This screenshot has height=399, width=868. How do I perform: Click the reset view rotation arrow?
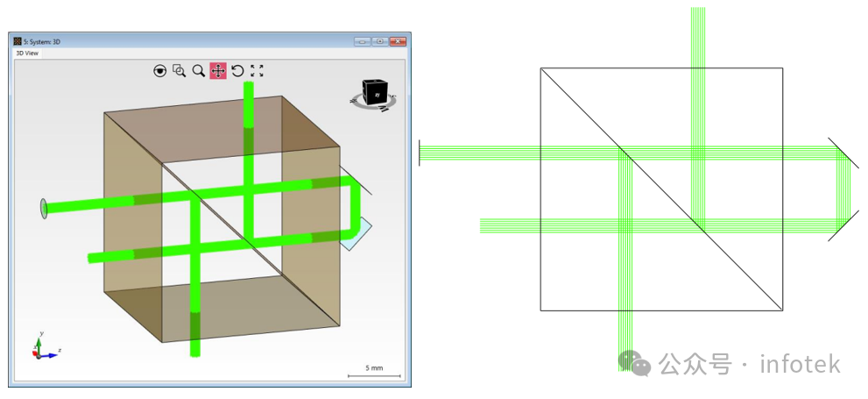point(237,71)
